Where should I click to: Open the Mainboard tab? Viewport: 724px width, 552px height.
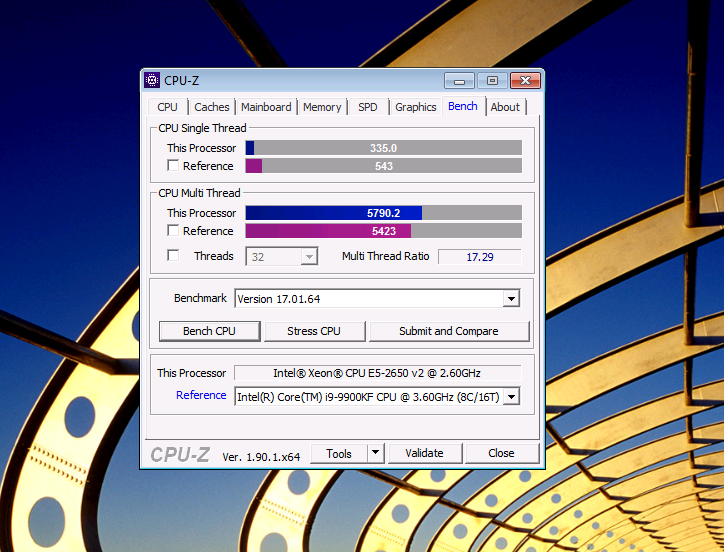pyautogui.click(x=266, y=107)
